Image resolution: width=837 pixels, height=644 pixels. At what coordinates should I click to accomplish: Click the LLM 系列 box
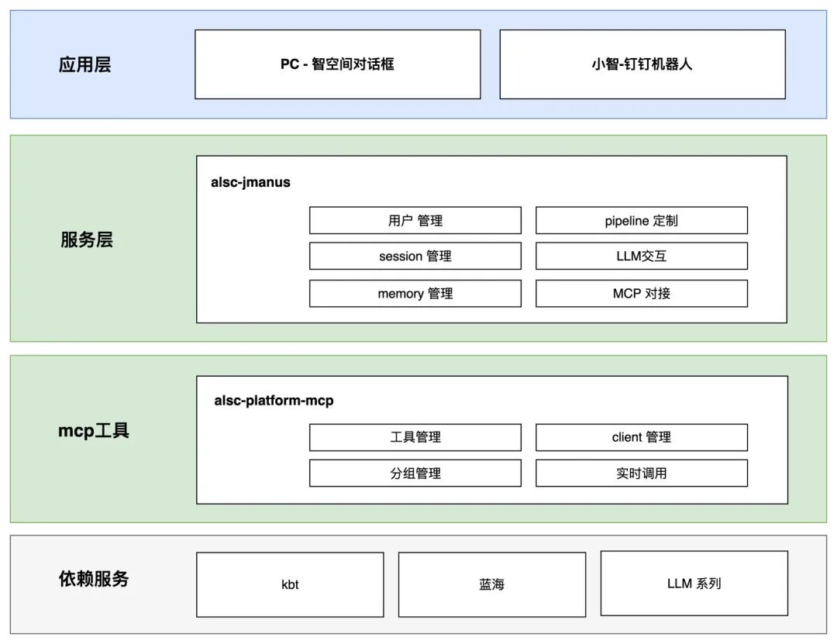[694, 584]
